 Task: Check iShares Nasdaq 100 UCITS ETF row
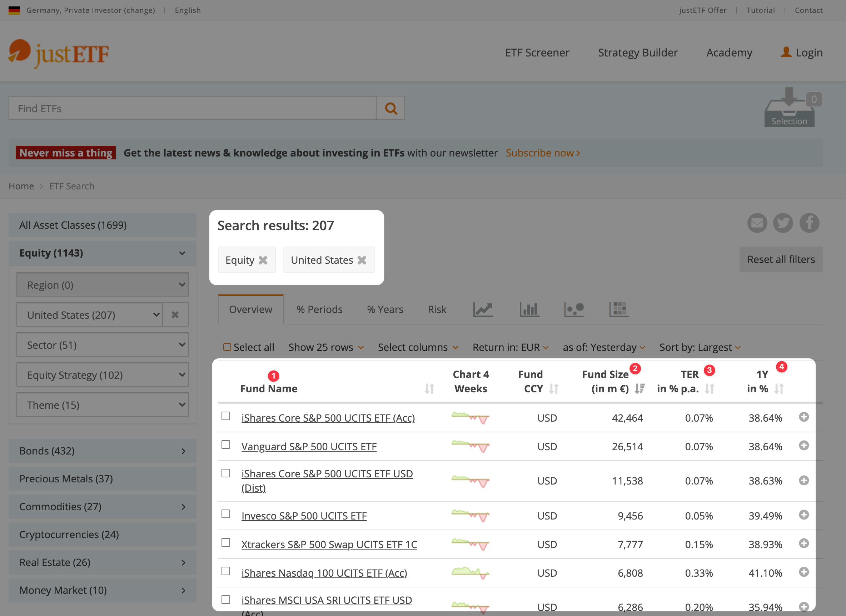(x=226, y=571)
